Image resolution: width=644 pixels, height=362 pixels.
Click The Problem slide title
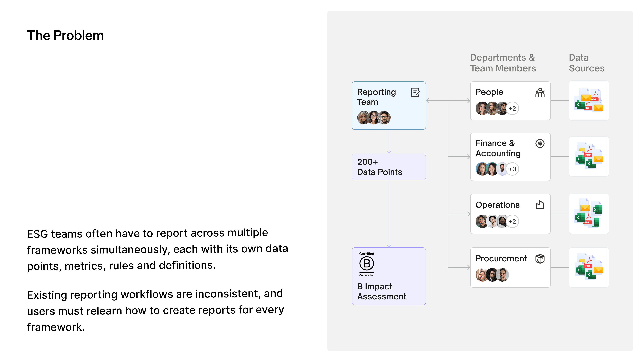(x=66, y=35)
